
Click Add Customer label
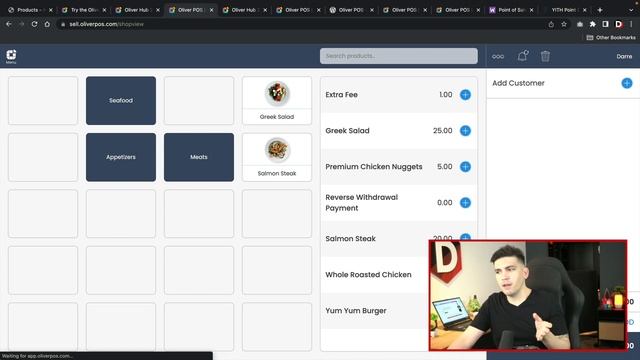click(518, 83)
